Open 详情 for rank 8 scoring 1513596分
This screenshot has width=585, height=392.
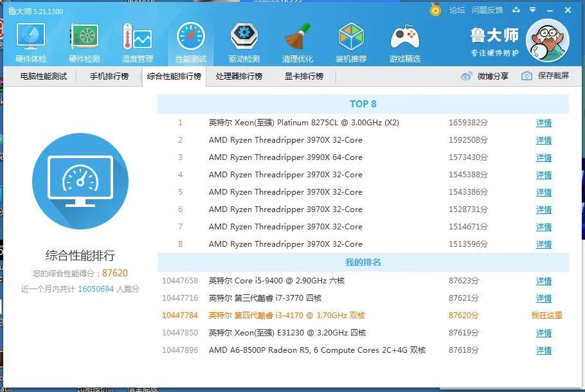[x=544, y=244]
